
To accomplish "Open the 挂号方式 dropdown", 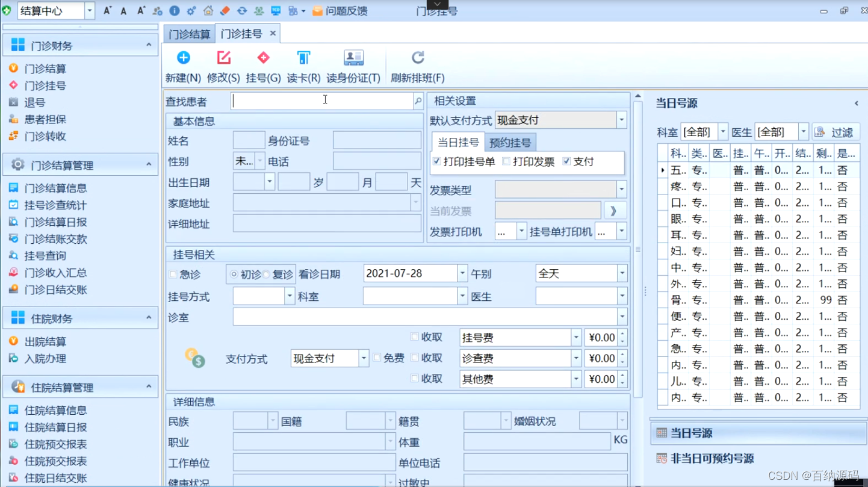I will point(290,296).
